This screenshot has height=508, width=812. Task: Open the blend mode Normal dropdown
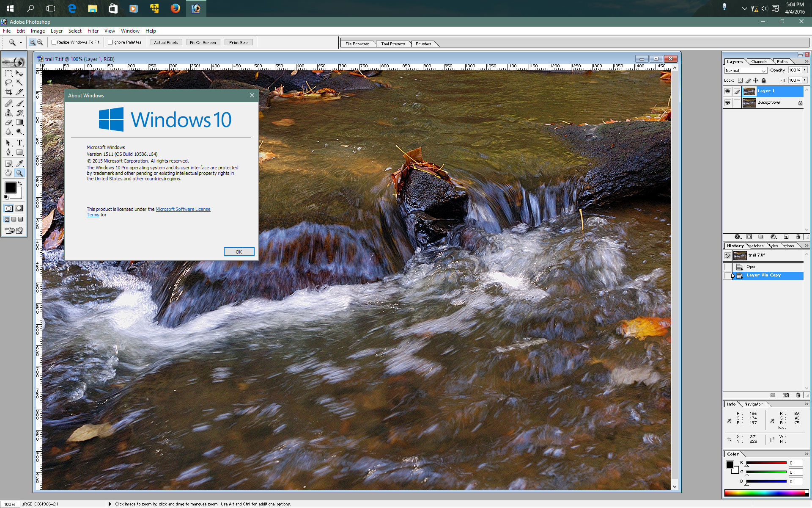coord(746,71)
